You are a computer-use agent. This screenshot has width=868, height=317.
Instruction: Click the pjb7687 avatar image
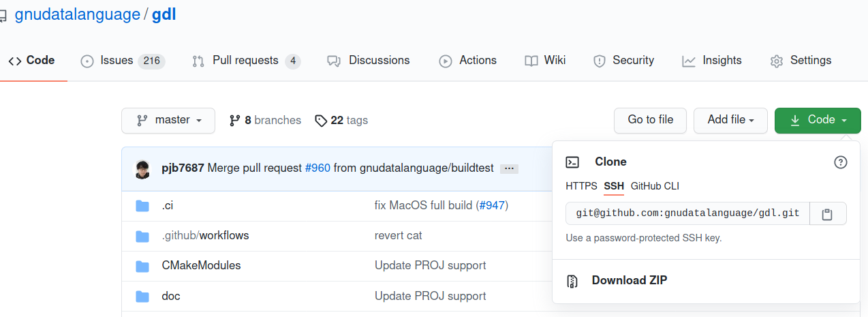pos(142,168)
